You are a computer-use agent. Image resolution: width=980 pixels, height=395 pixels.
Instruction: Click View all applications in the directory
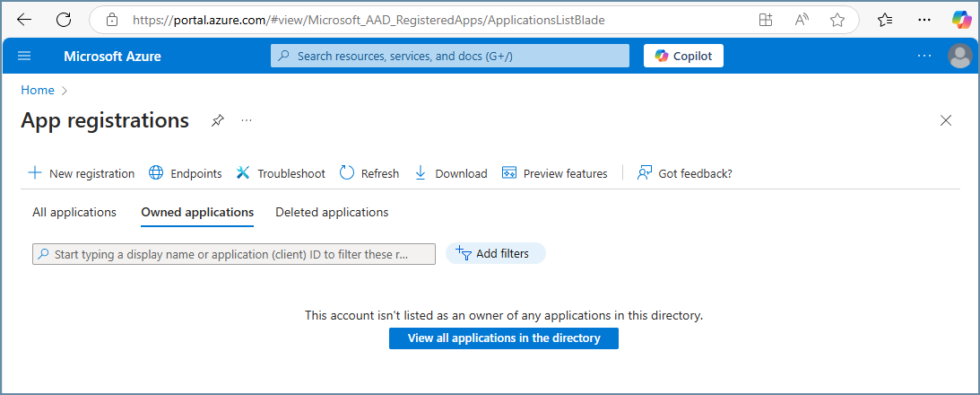[x=504, y=338]
